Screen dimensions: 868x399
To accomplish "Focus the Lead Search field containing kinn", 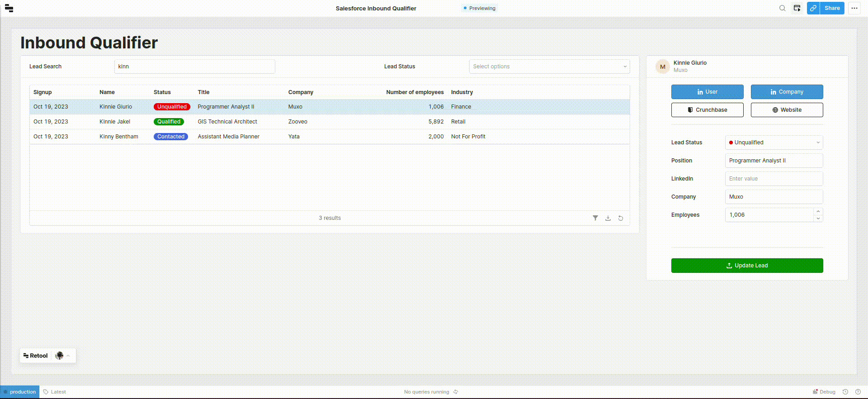I will coord(194,66).
